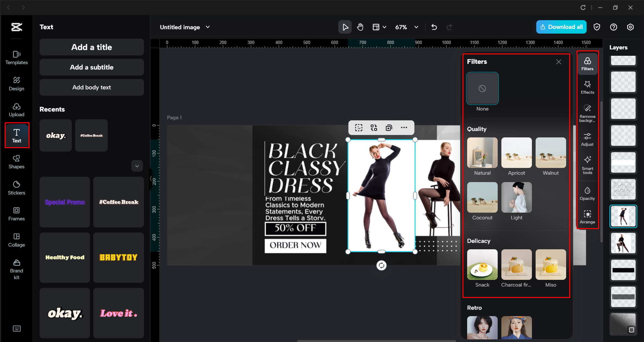Select the Remove background tool
Image resolution: width=644 pixels, height=342 pixels.
(587, 113)
